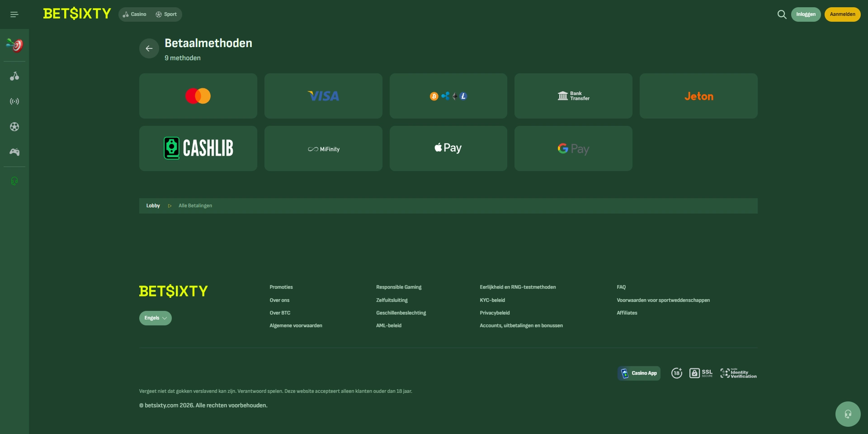Select the Google Pay payment method
The height and width of the screenshot is (434, 868).
click(x=573, y=148)
